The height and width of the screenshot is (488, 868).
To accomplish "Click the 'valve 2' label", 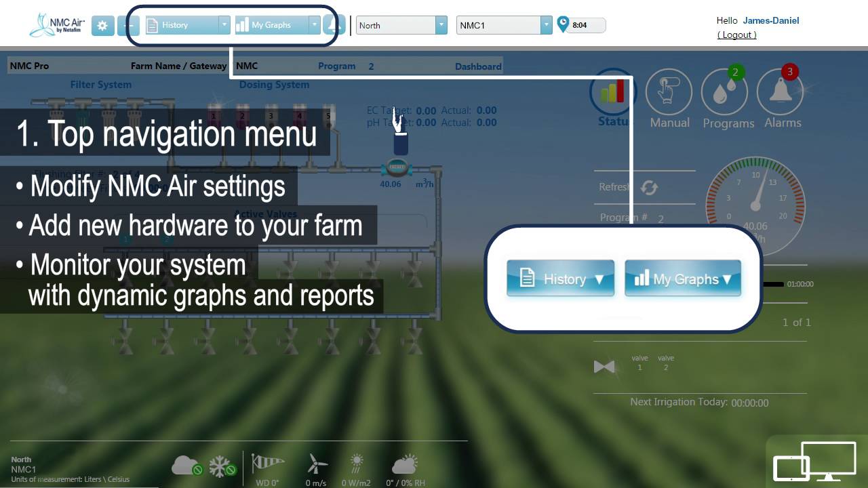I will coord(666,363).
